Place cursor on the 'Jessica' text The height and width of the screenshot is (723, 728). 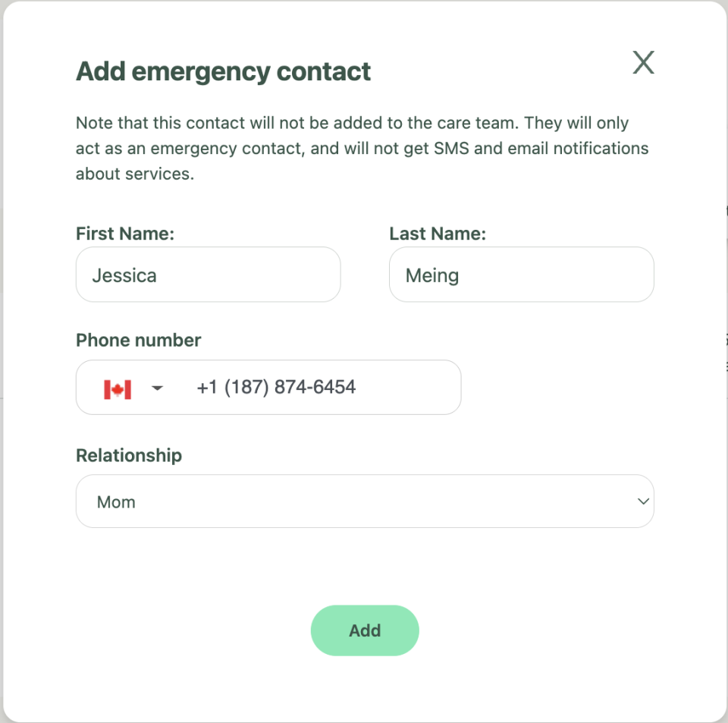[124, 275]
